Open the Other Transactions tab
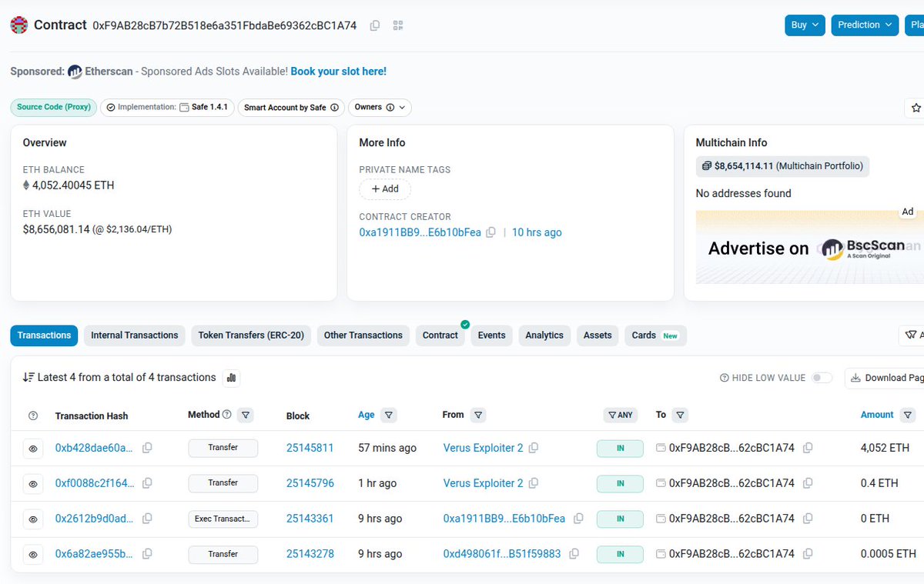Image resolution: width=924 pixels, height=584 pixels. (x=363, y=335)
